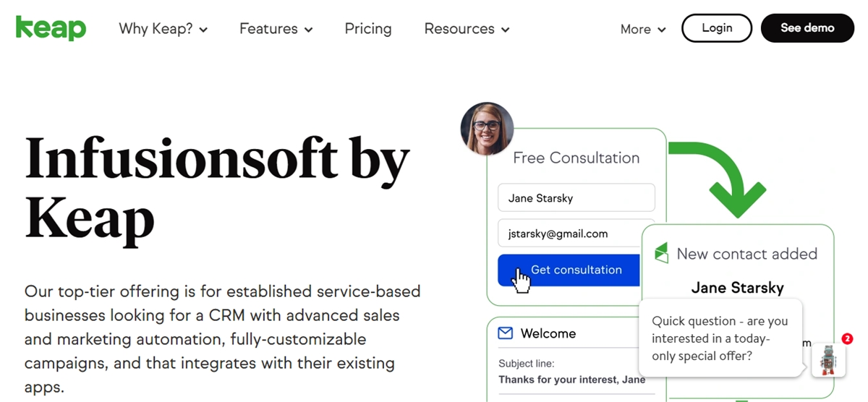The height and width of the screenshot is (402, 868).
Task: Click the See demo button
Action: (807, 28)
